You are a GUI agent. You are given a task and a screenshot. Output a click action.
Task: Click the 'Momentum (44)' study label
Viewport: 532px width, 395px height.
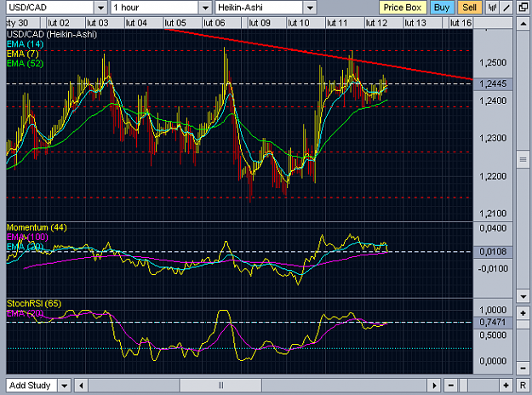(x=37, y=227)
